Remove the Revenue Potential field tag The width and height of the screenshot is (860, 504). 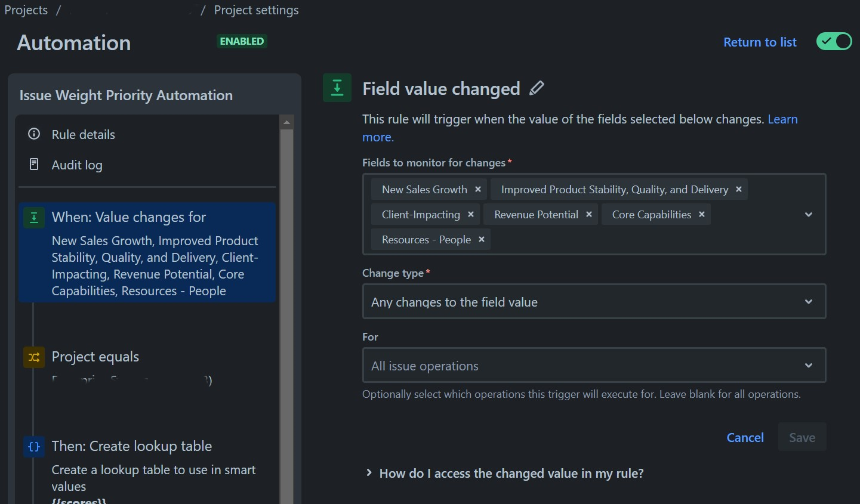[588, 214]
